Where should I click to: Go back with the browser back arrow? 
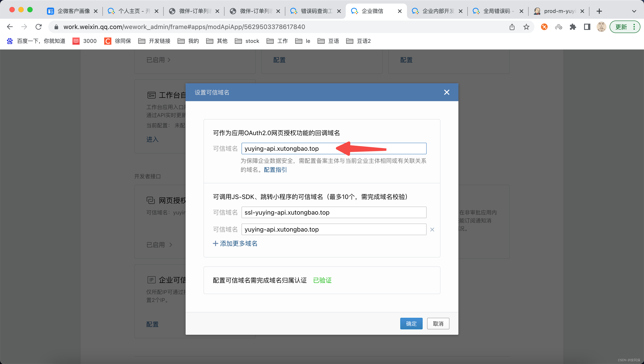[x=10, y=27]
